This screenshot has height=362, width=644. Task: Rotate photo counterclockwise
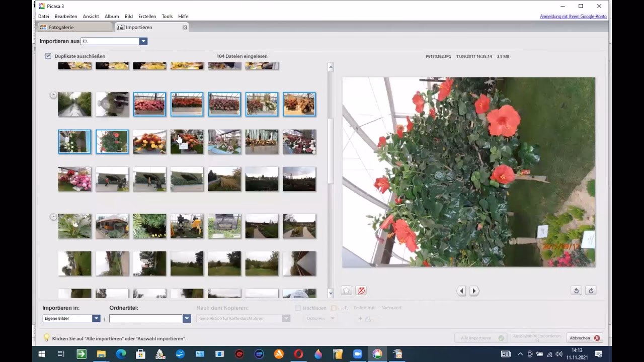coord(576,291)
